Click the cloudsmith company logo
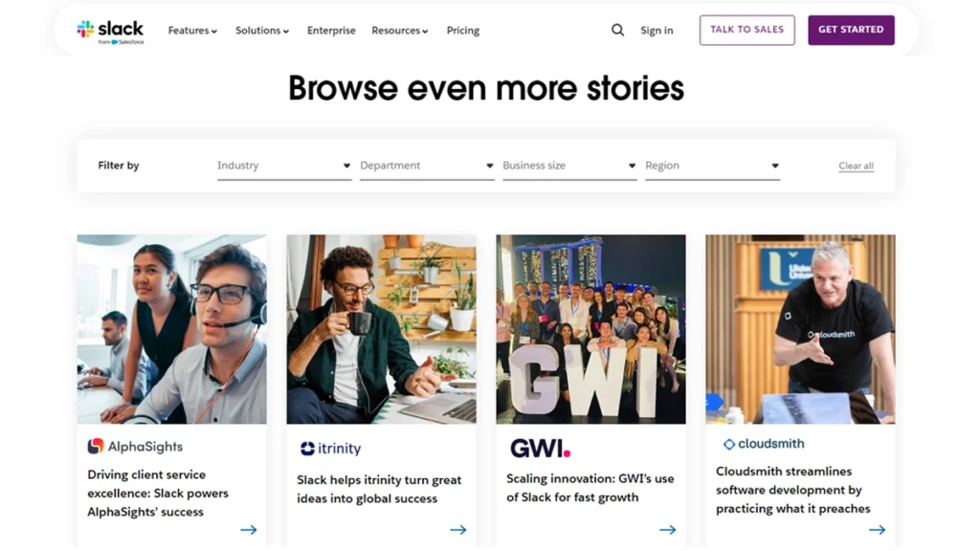Viewport: 980px width, 551px height. (763, 444)
